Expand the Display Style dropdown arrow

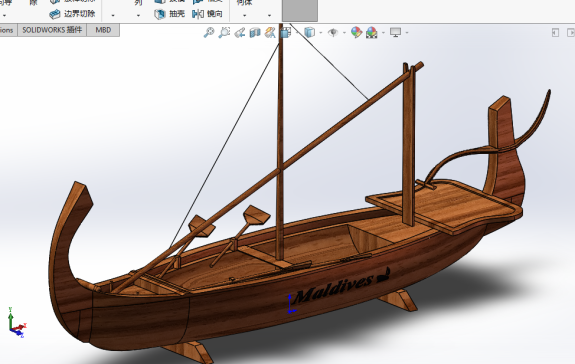click(x=321, y=33)
